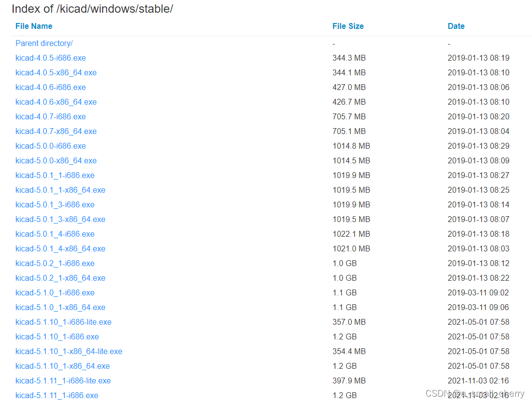Select the date 2019-01-13 08:07
This screenshot has width=532, height=403.
coord(478,219)
